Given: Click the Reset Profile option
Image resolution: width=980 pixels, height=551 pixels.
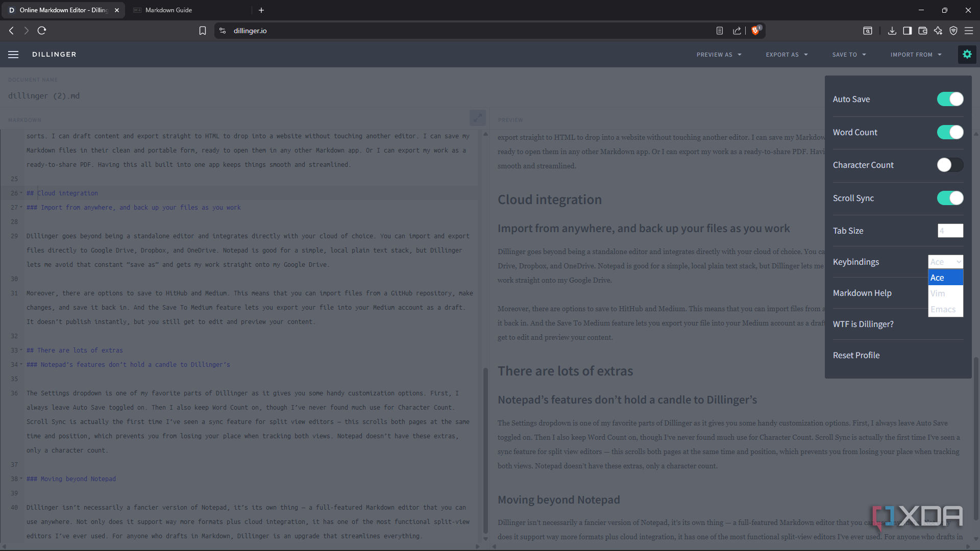Looking at the screenshot, I should (x=856, y=355).
